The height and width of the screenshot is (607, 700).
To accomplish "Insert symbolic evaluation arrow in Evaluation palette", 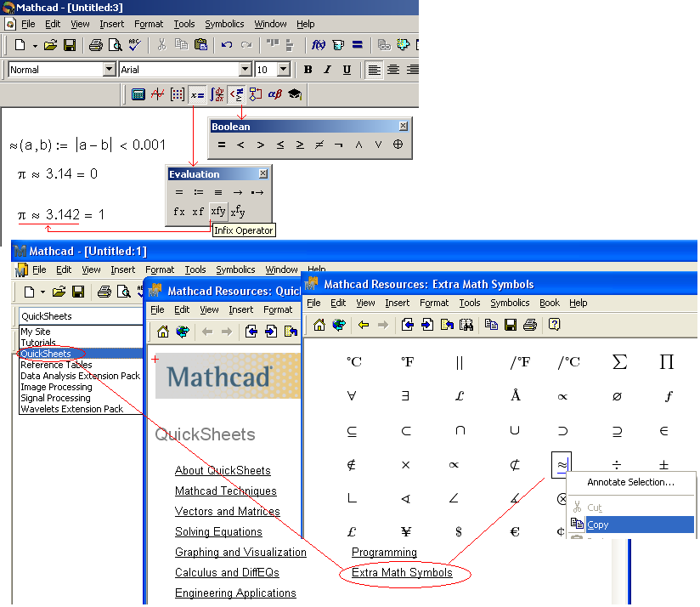I will (238, 192).
